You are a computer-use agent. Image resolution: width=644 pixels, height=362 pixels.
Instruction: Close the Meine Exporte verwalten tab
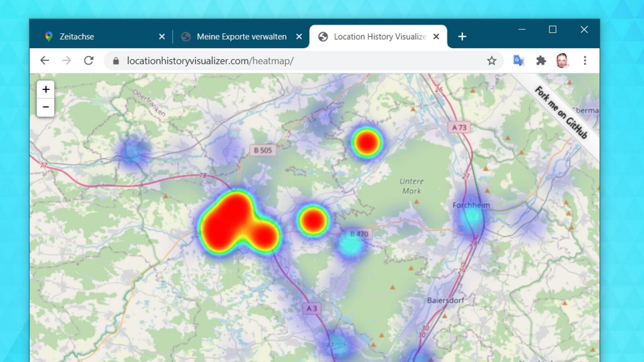pos(299,36)
